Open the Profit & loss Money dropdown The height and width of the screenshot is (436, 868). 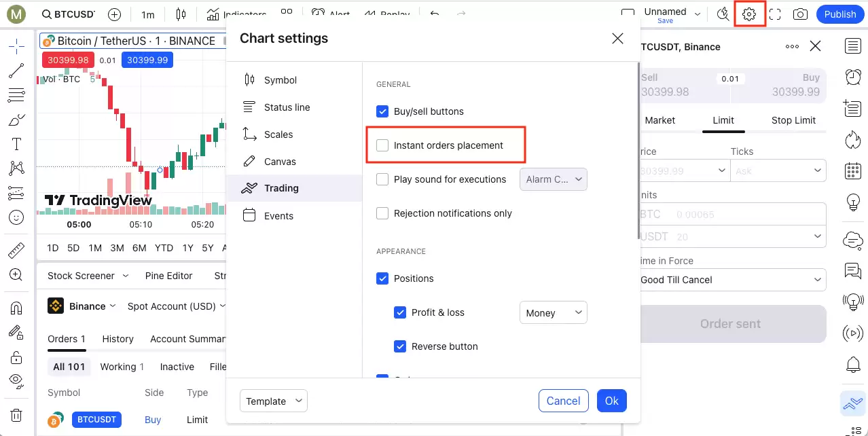point(554,312)
